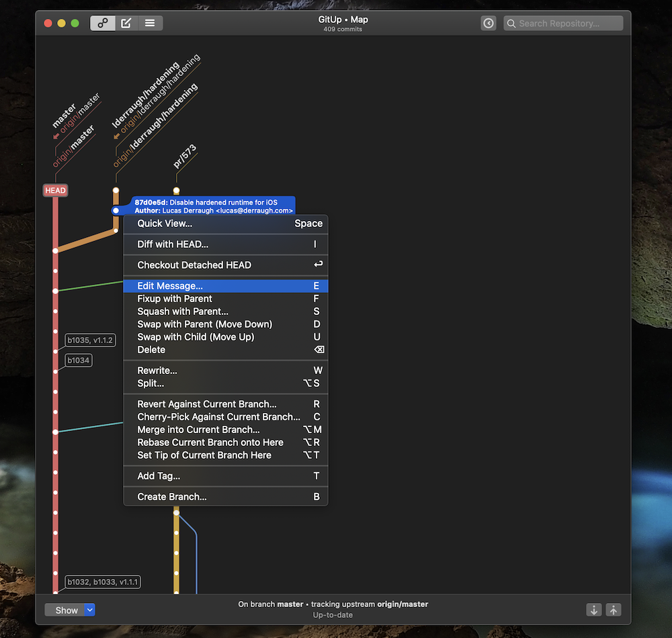Viewport: 672px width, 638px height.
Task: Click Add Tag menu item
Action: pos(159,476)
